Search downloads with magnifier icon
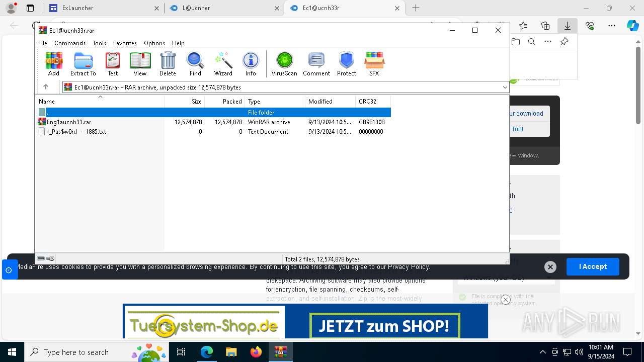 coord(532,42)
